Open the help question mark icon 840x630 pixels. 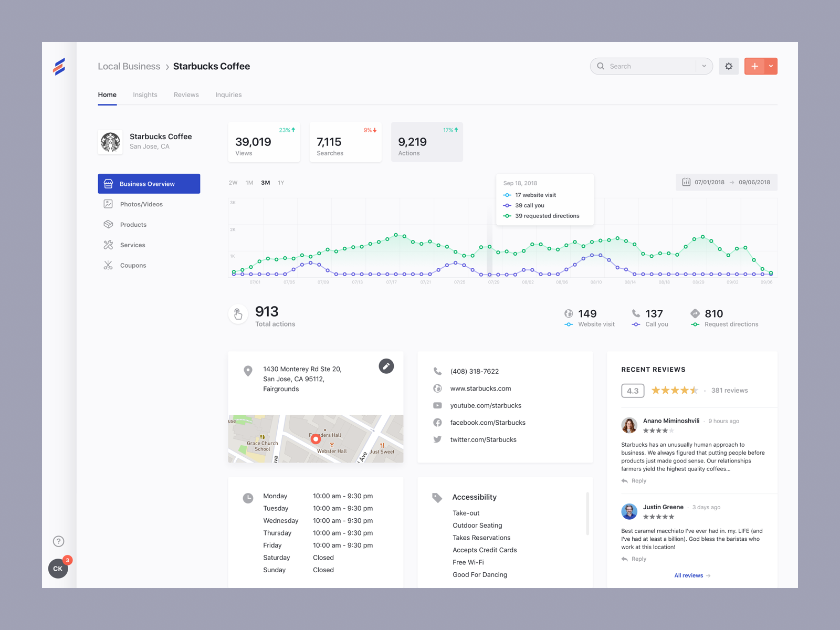[58, 541]
